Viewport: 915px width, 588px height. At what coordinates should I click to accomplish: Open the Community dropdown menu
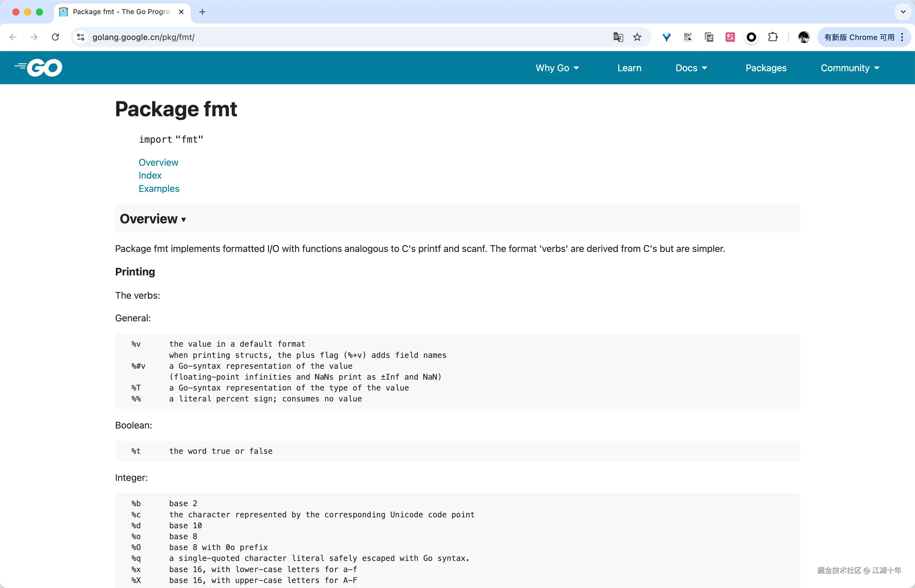pos(849,68)
